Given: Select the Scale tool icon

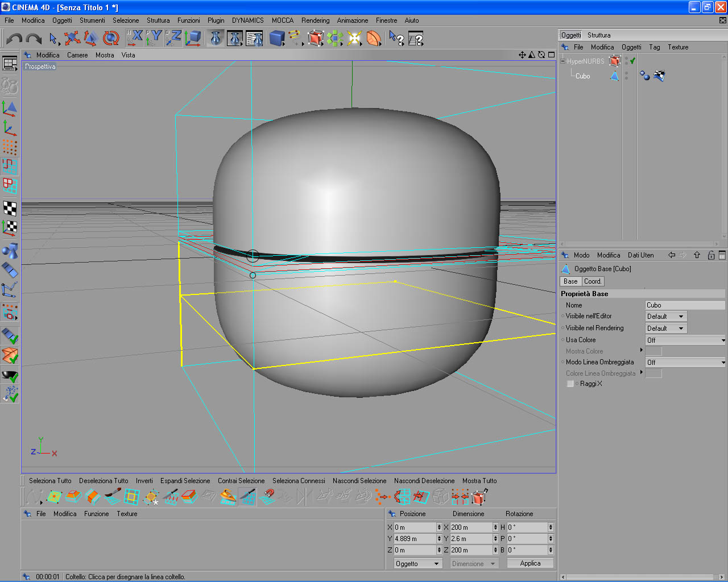Looking at the screenshot, I should pyautogui.click(x=91, y=39).
